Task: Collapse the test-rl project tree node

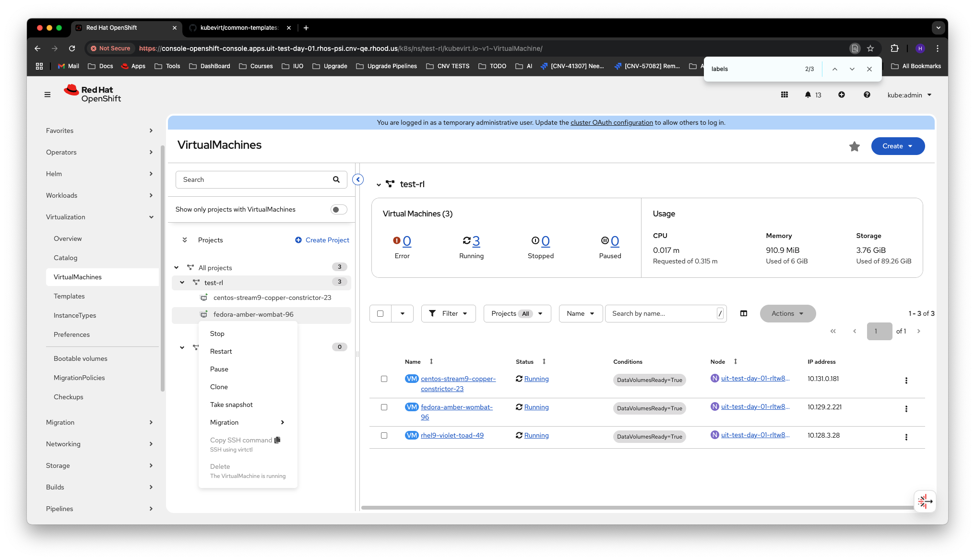Action: pos(182,283)
